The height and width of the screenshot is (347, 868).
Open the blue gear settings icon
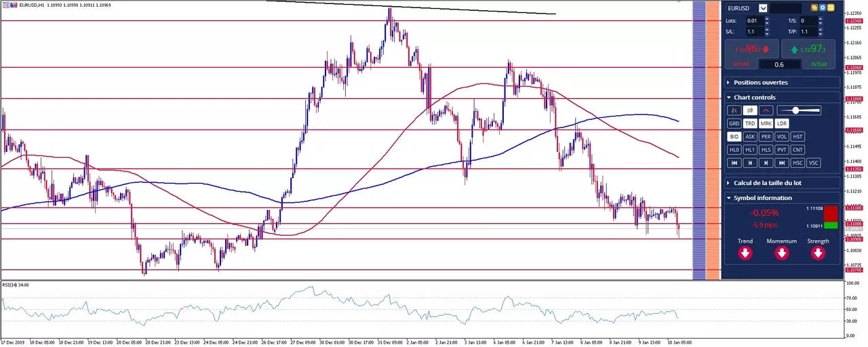click(823, 8)
